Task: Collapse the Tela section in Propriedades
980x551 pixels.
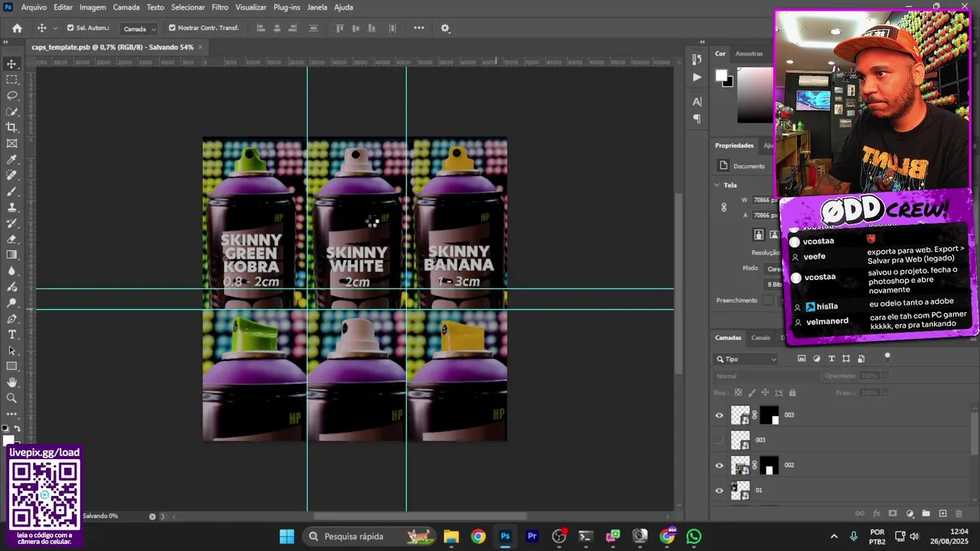Action: tap(717, 185)
